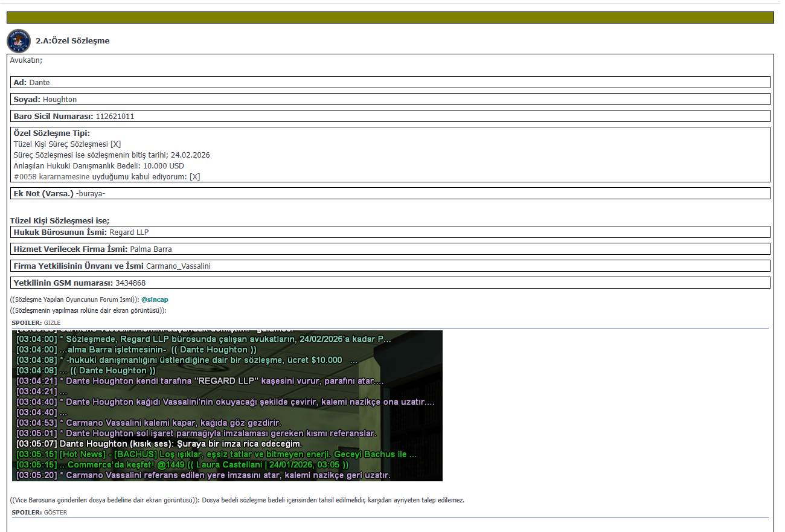Click the '2.A:Özel Sözleşme' post title
785x532 pixels.
(72, 41)
